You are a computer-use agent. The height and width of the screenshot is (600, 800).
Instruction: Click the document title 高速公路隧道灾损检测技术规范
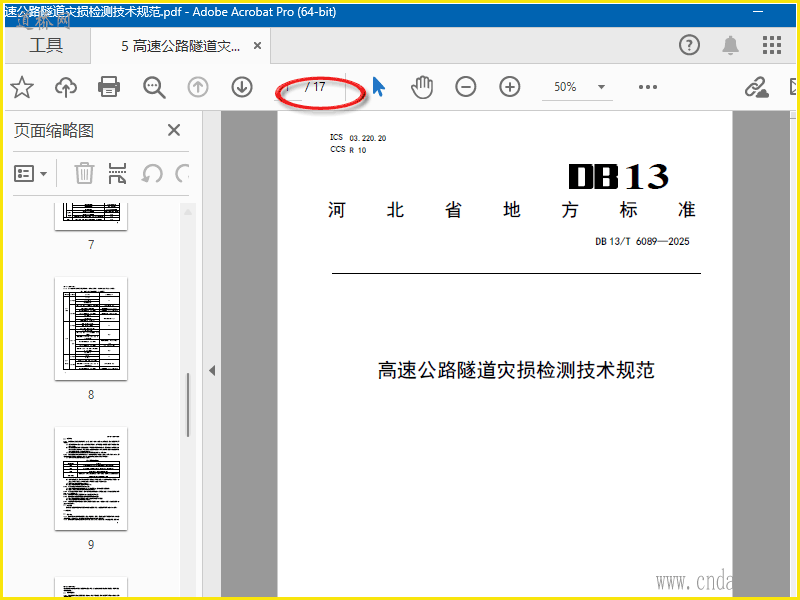(x=516, y=370)
